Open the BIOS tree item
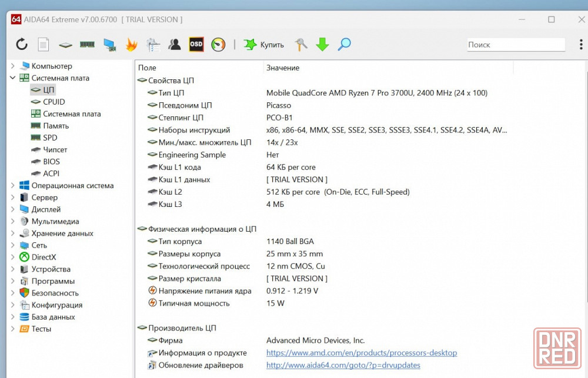Viewport: 588px width, 378px height. click(x=51, y=162)
